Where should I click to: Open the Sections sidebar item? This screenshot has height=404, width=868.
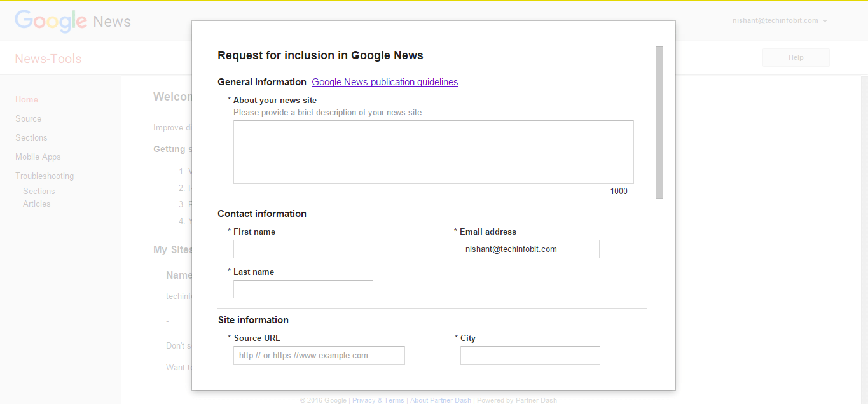coord(31,137)
